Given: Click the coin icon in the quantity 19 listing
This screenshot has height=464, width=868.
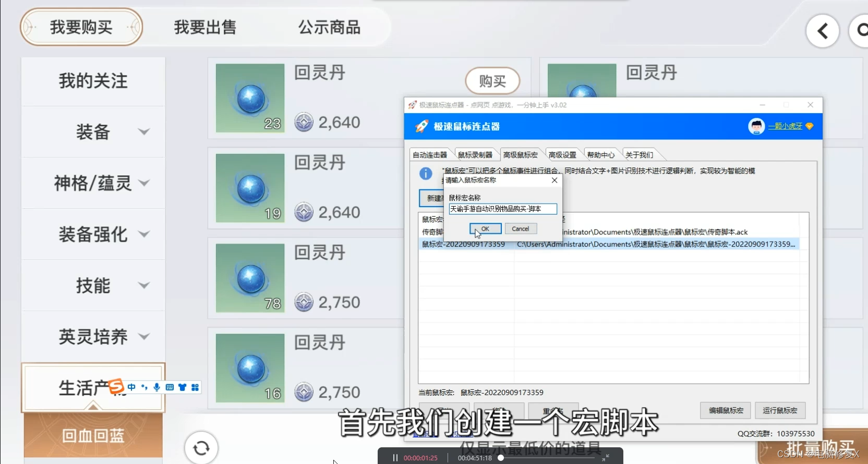Looking at the screenshot, I should coord(304,212).
